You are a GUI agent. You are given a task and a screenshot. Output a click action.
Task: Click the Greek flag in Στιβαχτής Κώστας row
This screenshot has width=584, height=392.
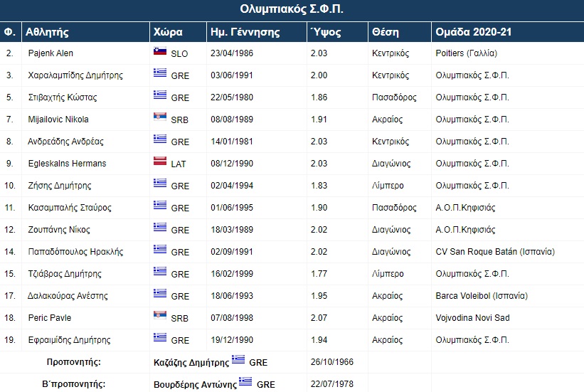160,95
